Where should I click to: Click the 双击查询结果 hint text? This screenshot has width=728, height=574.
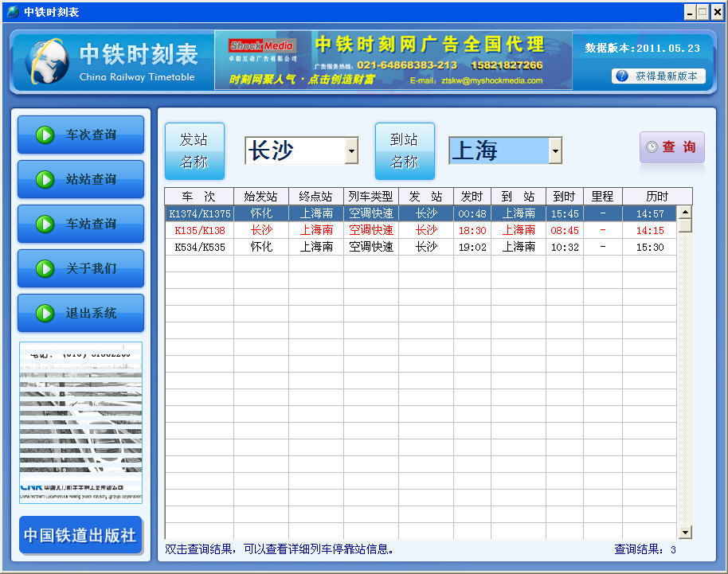[x=280, y=549]
